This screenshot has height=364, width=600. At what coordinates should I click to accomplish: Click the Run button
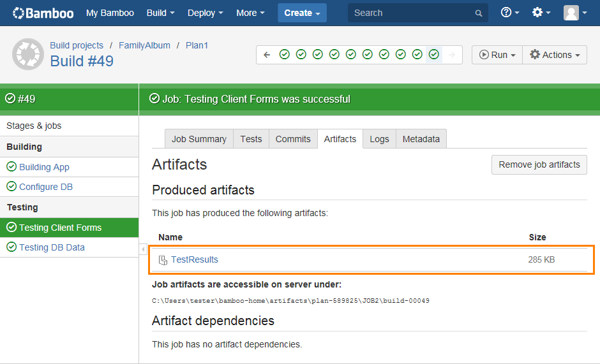click(497, 55)
